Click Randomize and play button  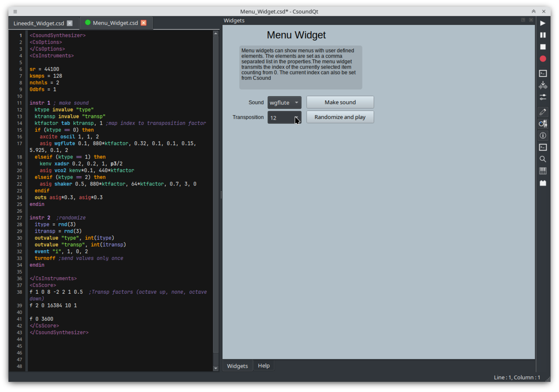(340, 117)
